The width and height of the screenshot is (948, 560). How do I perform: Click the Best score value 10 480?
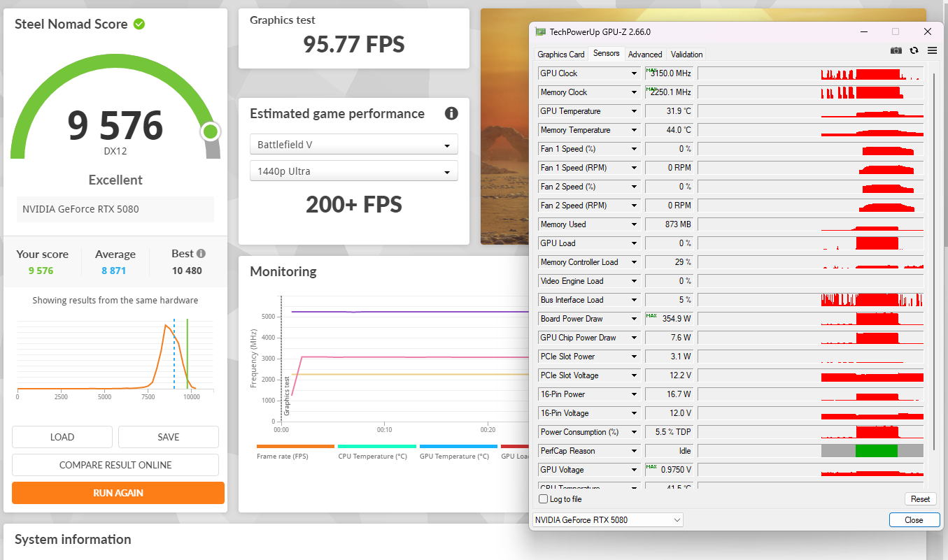click(x=187, y=271)
